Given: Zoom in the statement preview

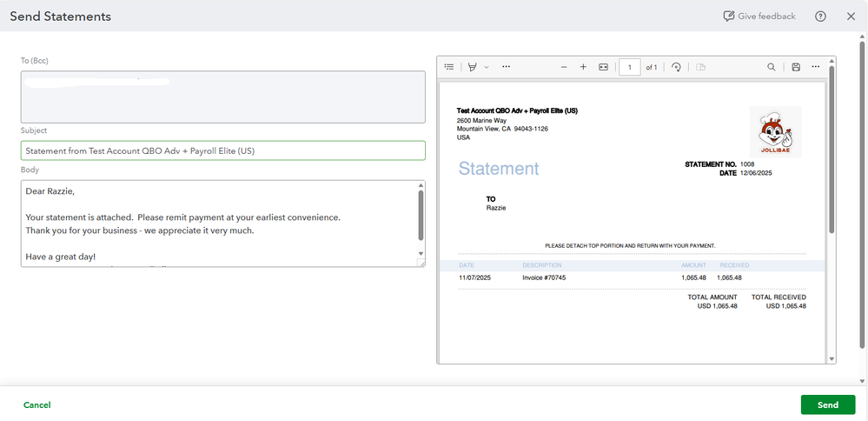Looking at the screenshot, I should pos(583,67).
